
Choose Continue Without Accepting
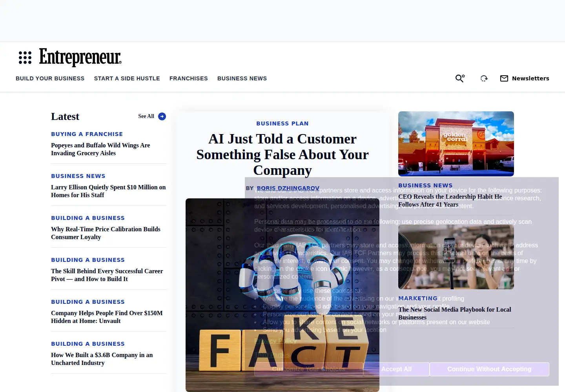[489, 369]
